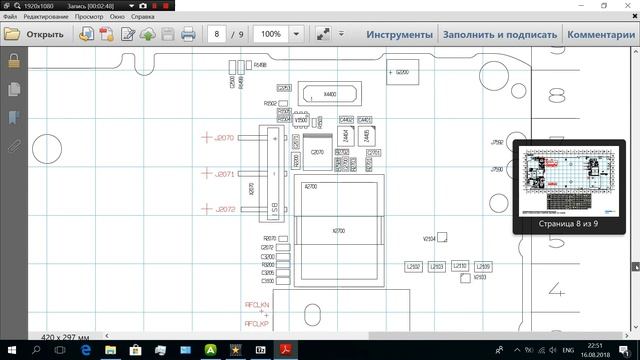Open the green A app on taskbar
The image size is (640, 360).
tap(211, 350)
